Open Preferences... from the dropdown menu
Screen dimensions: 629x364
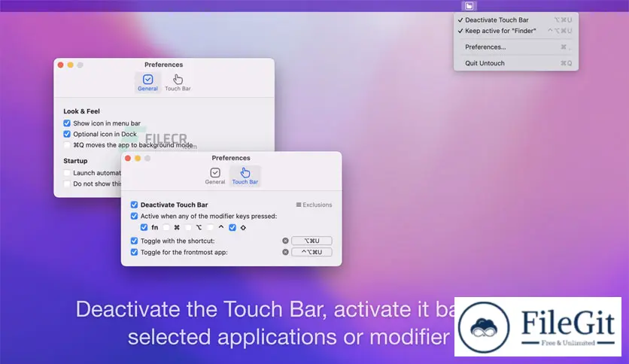click(516, 47)
